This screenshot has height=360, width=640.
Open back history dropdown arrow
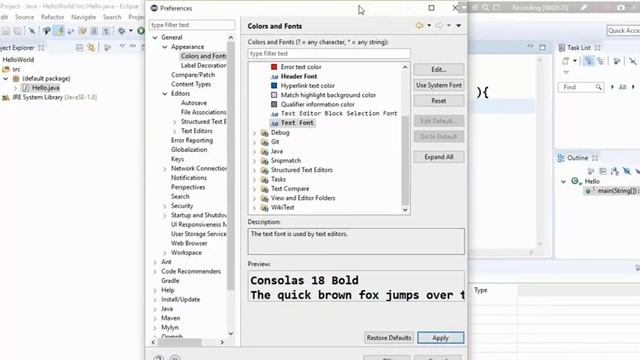tap(429, 26)
